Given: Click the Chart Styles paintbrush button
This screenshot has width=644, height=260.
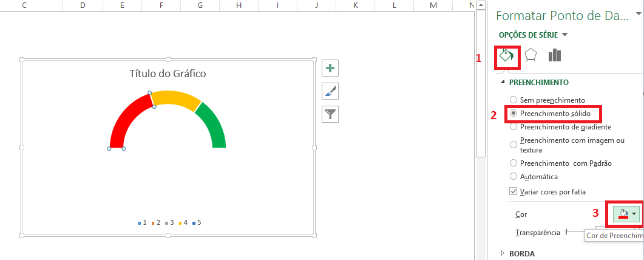Looking at the screenshot, I should pos(330,91).
